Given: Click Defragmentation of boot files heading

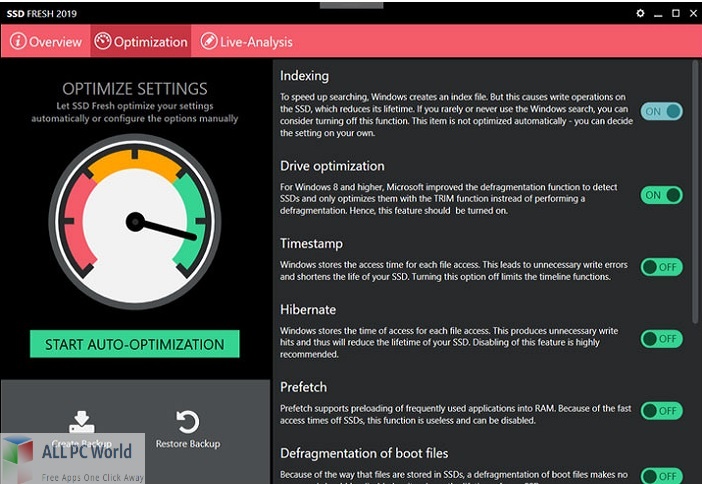Looking at the screenshot, I should [x=364, y=453].
